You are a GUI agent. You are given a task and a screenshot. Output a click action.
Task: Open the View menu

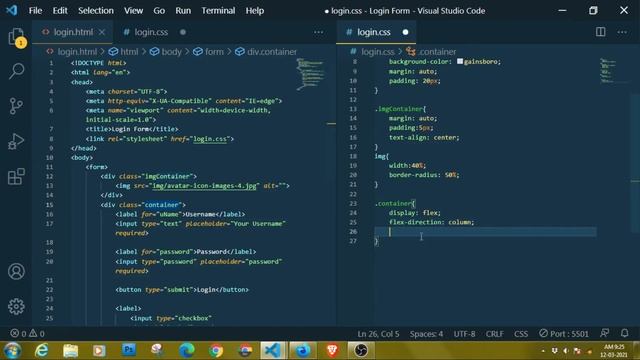pos(133,11)
